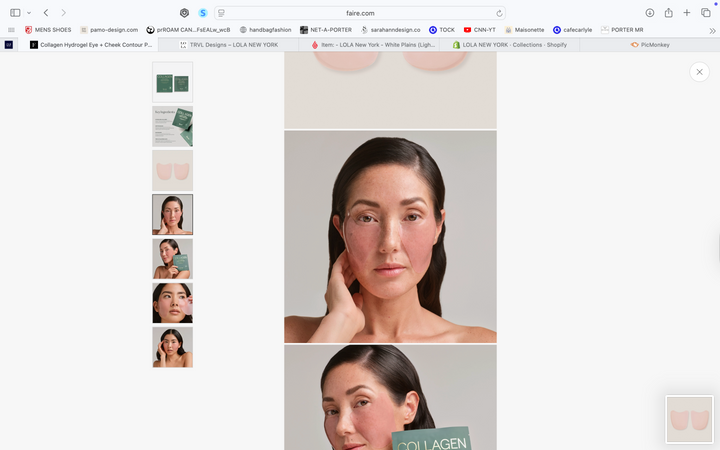Open the Maisonette bookmark

pos(524,30)
